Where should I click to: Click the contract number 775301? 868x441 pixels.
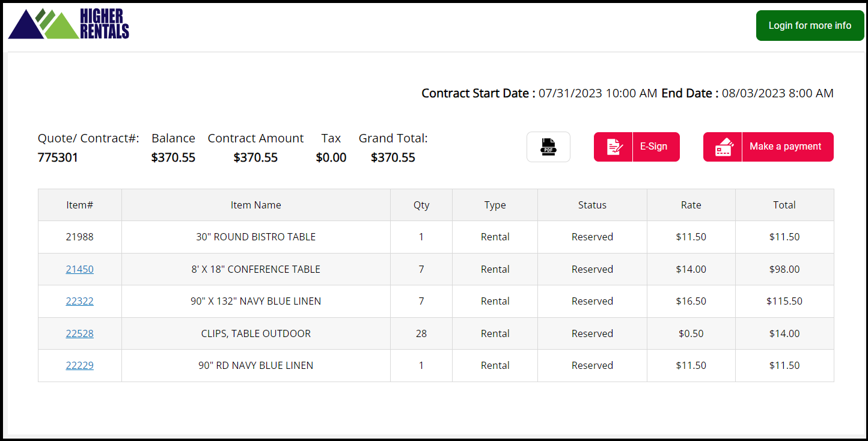[58, 158]
